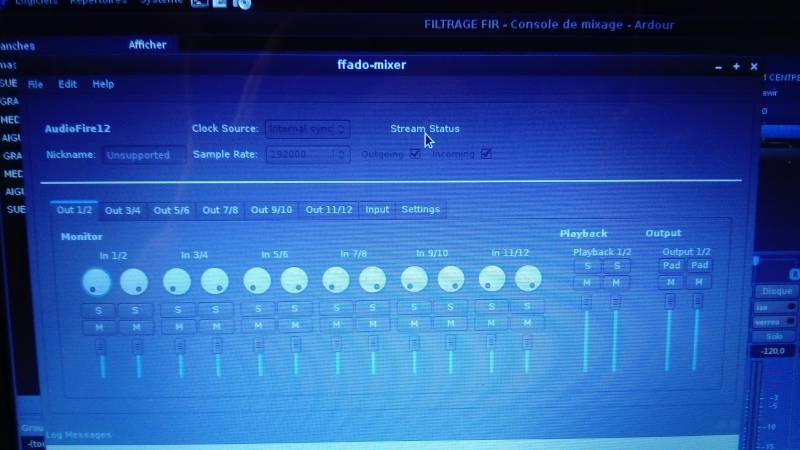Open Afficher menu in Ardour window
Screen dimensions: 800x450
pyautogui.click(x=147, y=45)
